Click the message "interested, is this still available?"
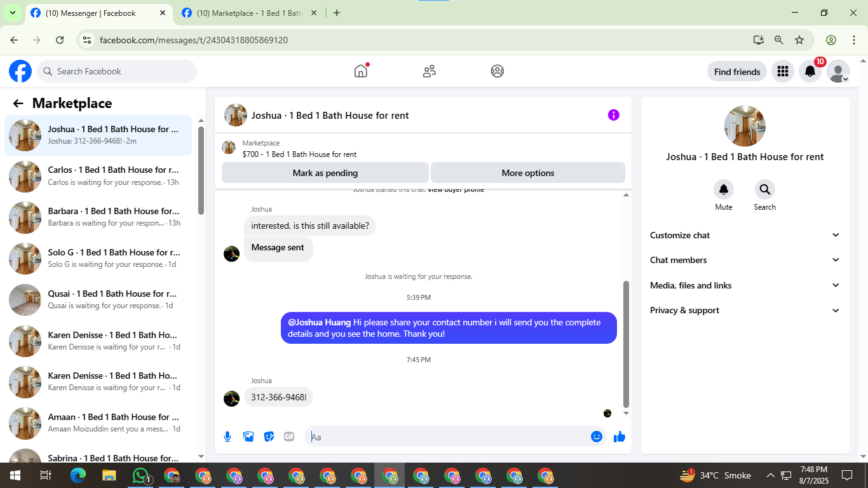This screenshot has width=868, height=488. pos(310,226)
